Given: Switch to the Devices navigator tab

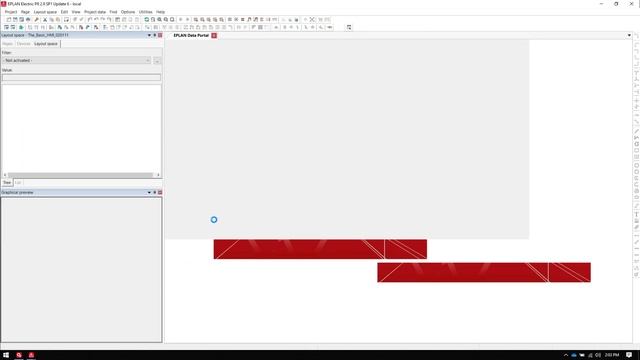Looking at the screenshot, I should (x=24, y=44).
